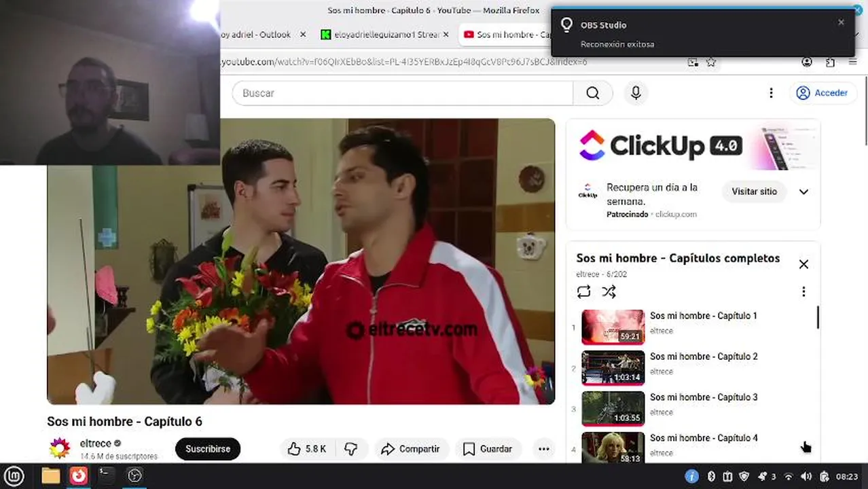Click the YouTube search magnifier button
Image resolution: width=868 pixels, height=489 pixels.
pos(593,93)
